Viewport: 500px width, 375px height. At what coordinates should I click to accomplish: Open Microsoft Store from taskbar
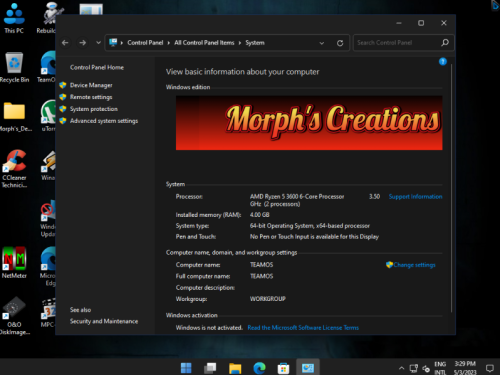283,368
